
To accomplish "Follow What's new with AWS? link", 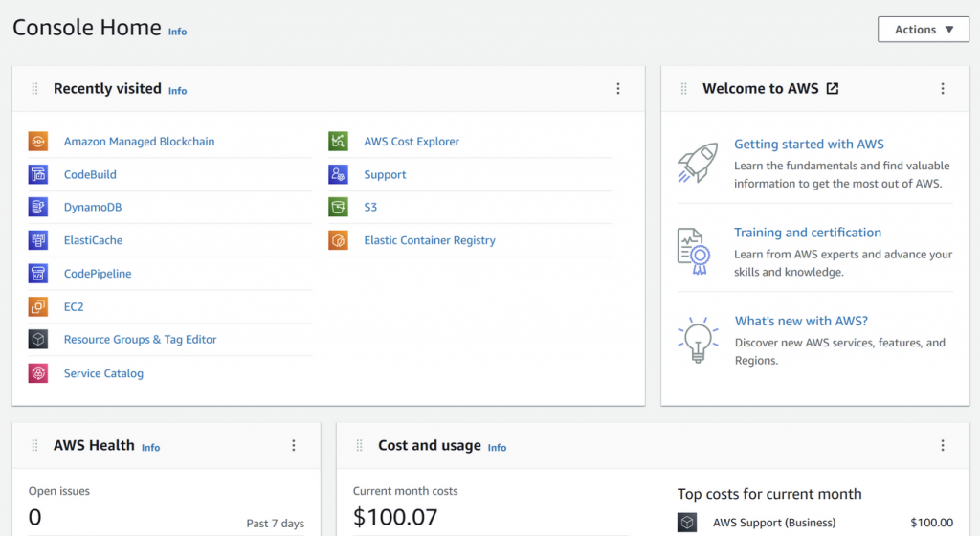I will pyautogui.click(x=801, y=321).
